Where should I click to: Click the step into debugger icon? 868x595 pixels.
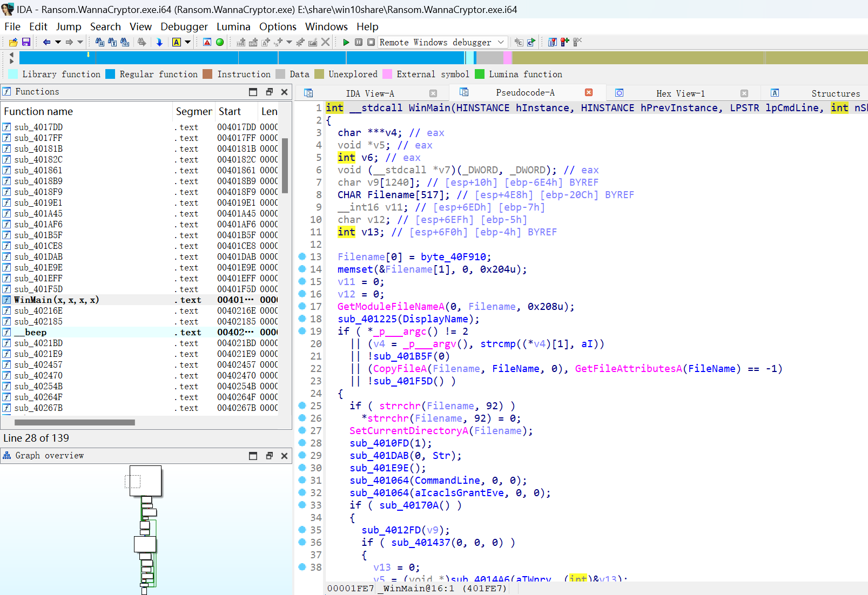(x=519, y=42)
